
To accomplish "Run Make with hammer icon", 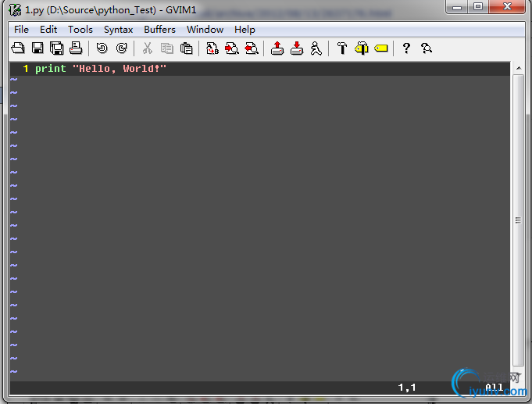I will [x=342, y=48].
